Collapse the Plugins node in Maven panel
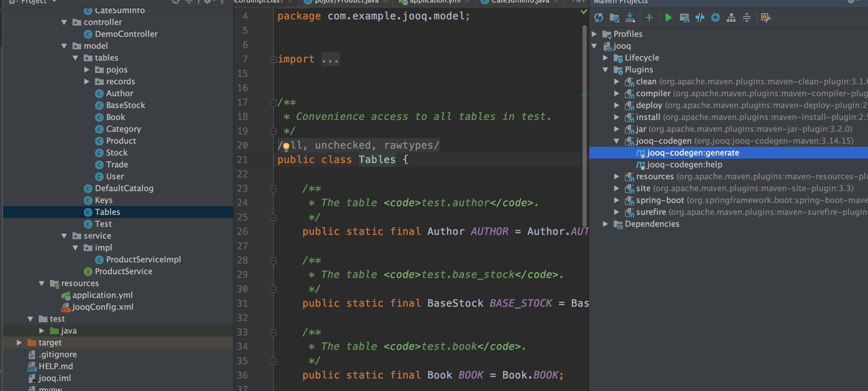The height and width of the screenshot is (391, 868). coord(606,70)
